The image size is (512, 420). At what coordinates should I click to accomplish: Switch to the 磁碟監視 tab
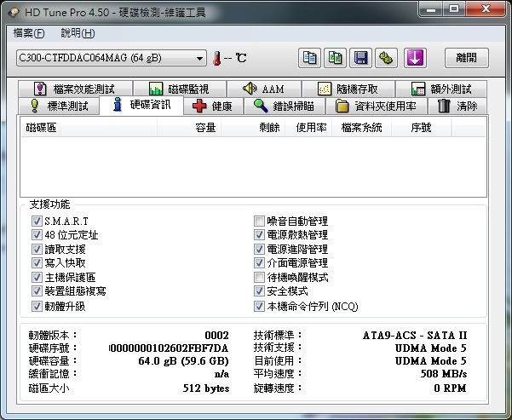[x=180, y=89]
